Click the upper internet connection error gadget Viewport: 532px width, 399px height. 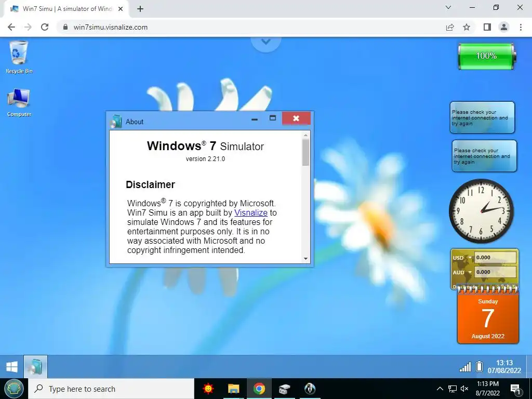point(482,117)
